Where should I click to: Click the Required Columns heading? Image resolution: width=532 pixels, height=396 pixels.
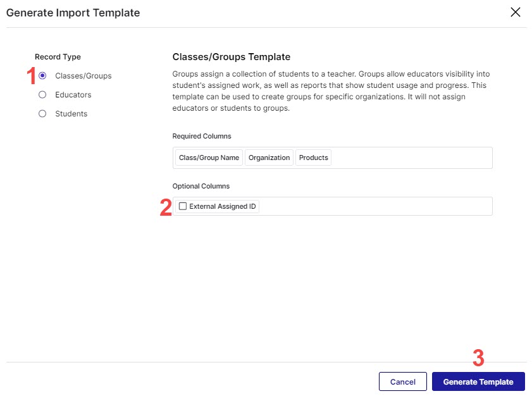(x=202, y=136)
